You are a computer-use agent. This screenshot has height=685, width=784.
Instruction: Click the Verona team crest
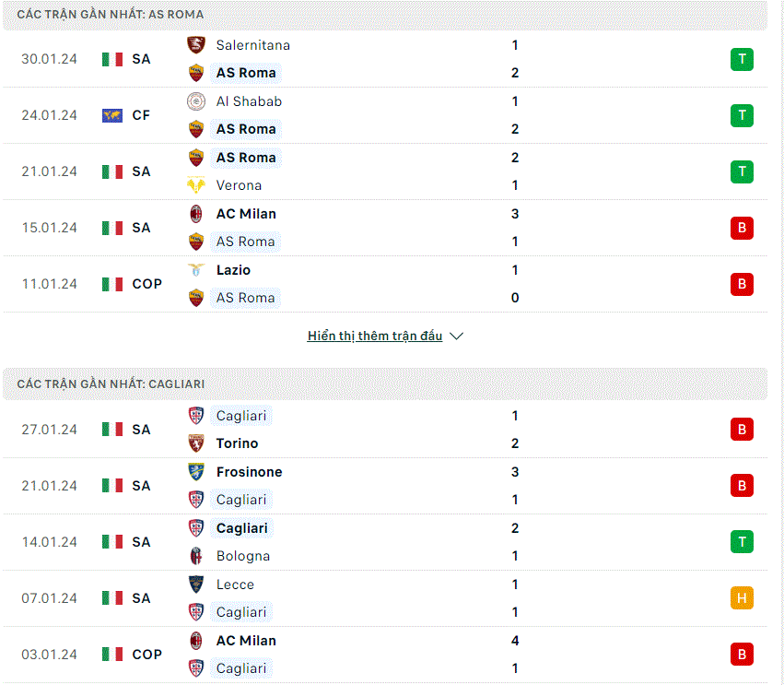tap(196, 185)
